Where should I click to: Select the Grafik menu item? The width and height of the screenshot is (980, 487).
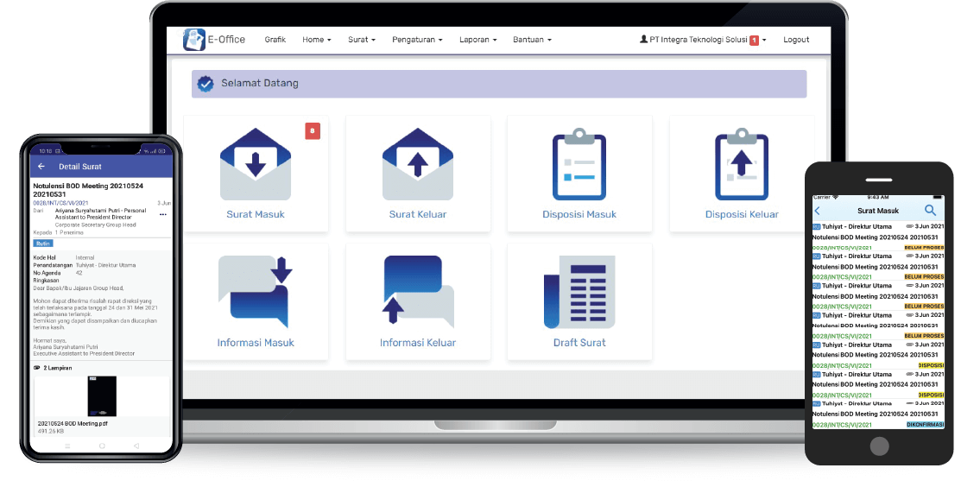tap(275, 40)
